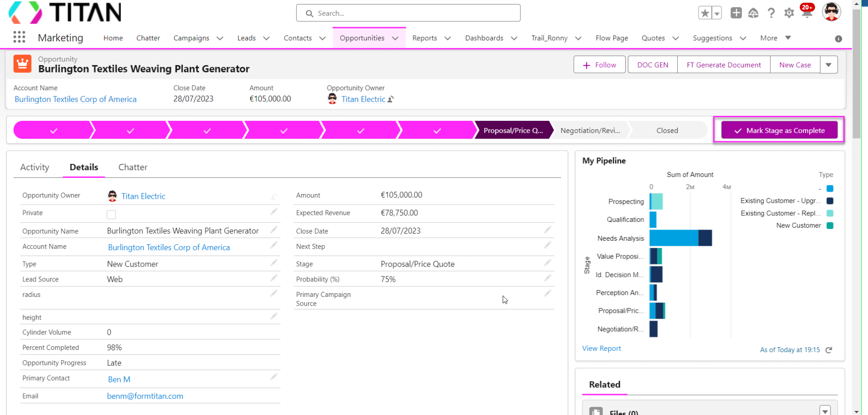Image resolution: width=868 pixels, height=415 pixels.
Task: Switch to the Activity tab
Action: pyautogui.click(x=35, y=167)
